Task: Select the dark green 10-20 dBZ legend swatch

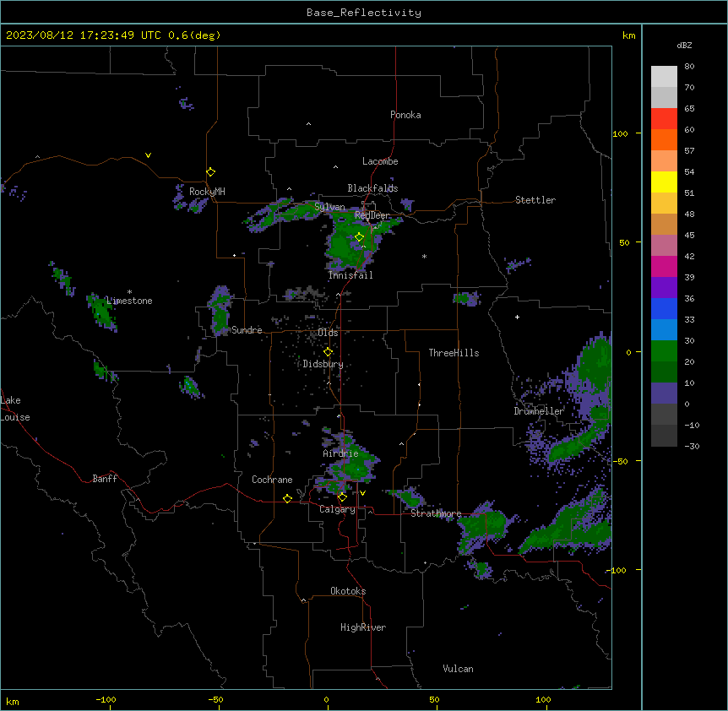Action: coord(664,372)
